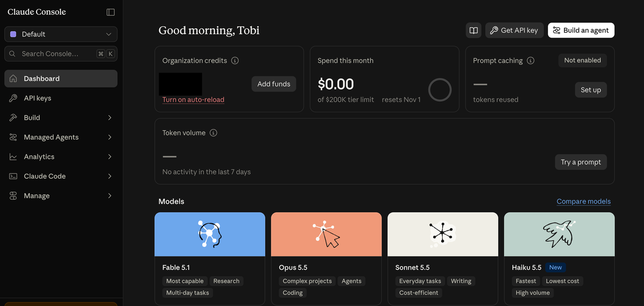644x306 pixels.
Task: Click the Agents tag on Opus 5.5
Action: tap(352, 281)
